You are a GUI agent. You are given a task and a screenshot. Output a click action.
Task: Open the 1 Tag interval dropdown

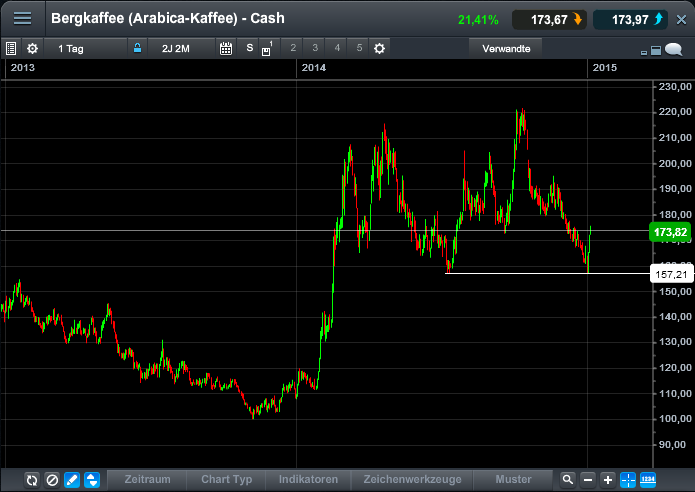[86, 48]
